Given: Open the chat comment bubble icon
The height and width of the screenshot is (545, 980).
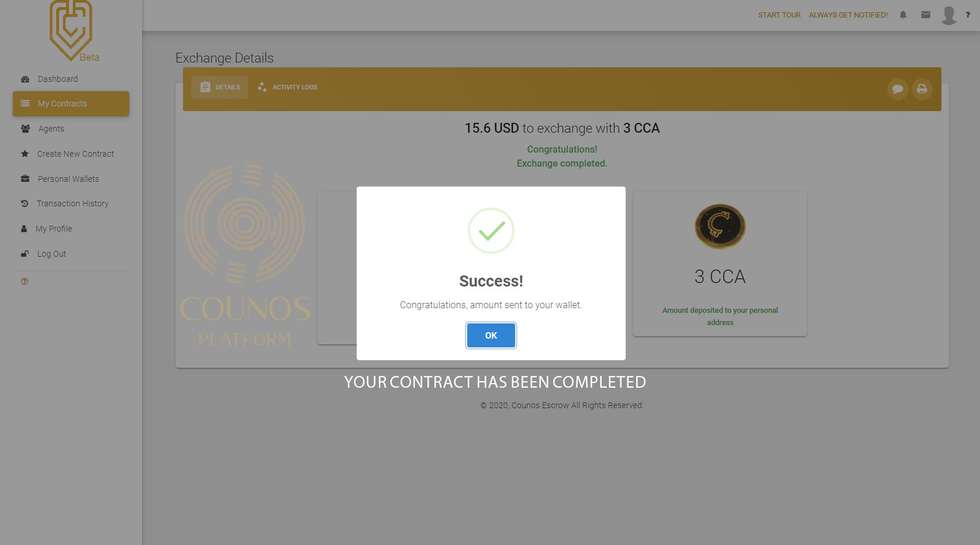Looking at the screenshot, I should click(898, 89).
